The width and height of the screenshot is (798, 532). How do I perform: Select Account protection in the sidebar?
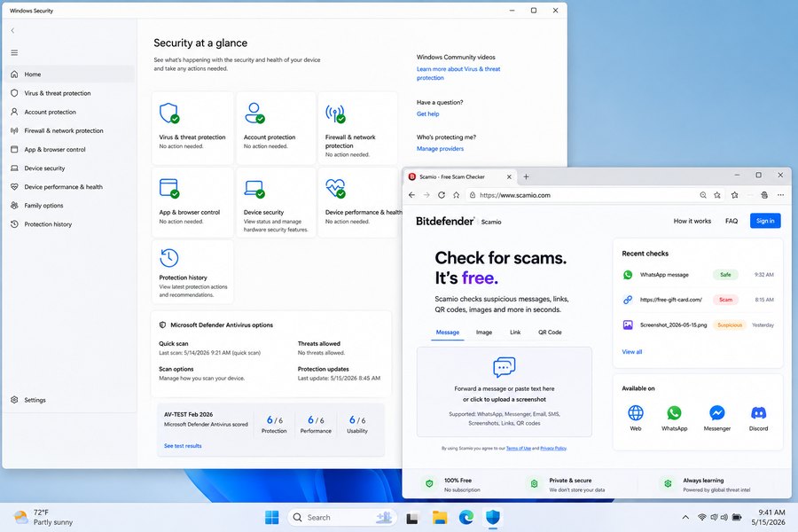[x=69, y=112]
